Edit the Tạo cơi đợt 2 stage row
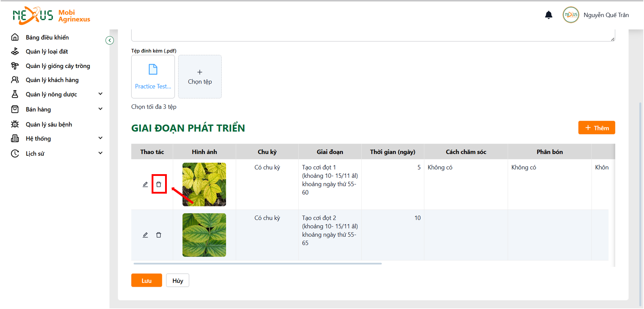This screenshot has width=644, height=309. (x=145, y=235)
